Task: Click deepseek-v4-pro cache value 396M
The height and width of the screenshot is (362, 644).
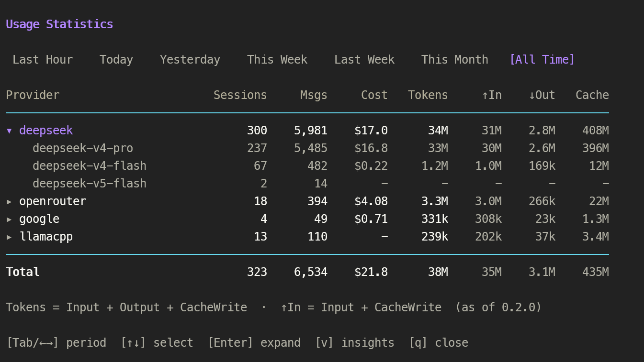Action: [x=596, y=148]
